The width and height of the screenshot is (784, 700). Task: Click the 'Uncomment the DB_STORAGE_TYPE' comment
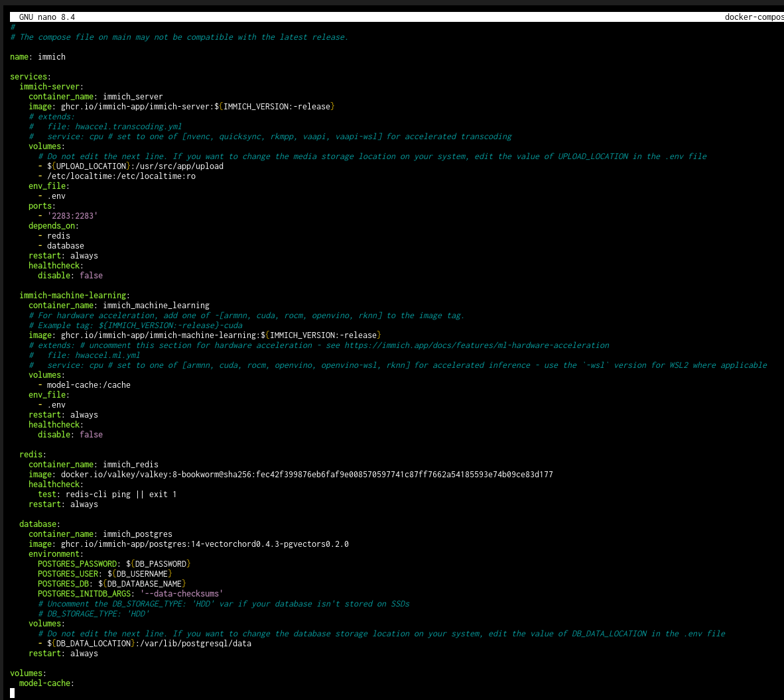[x=224, y=604]
